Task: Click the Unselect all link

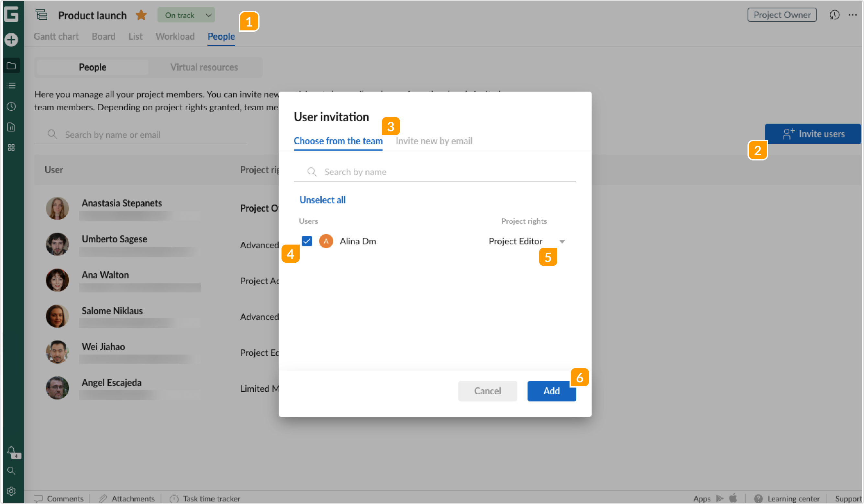Action: tap(322, 200)
